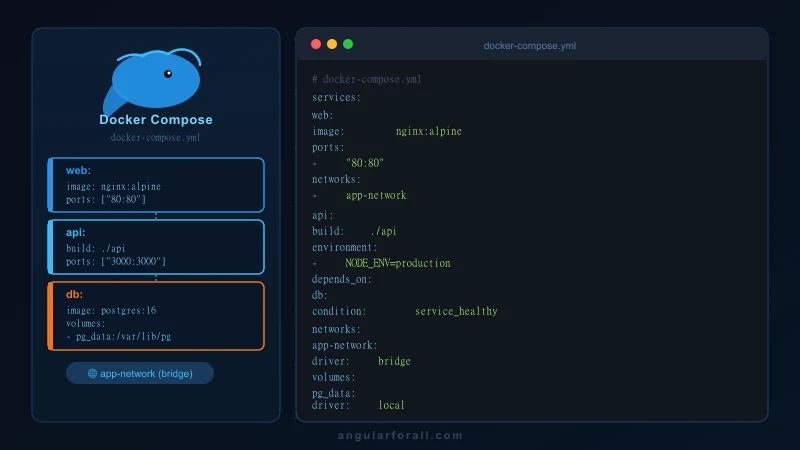Click the globe icon beside app-network
The width and height of the screenshot is (800, 450).
92,373
